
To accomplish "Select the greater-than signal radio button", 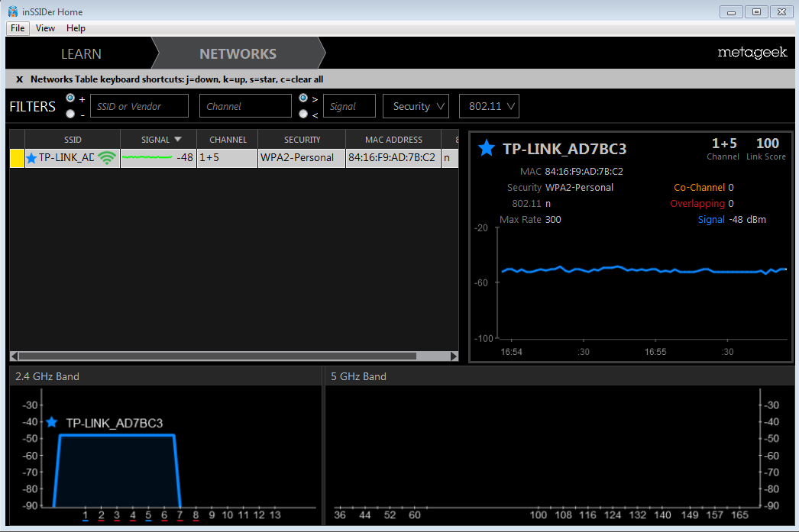I will [x=303, y=98].
